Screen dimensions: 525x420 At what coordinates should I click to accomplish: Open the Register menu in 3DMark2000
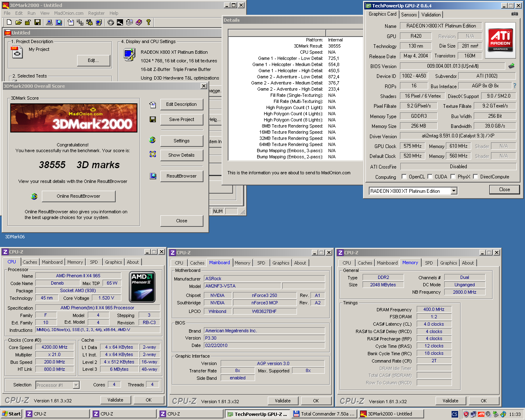[96, 13]
